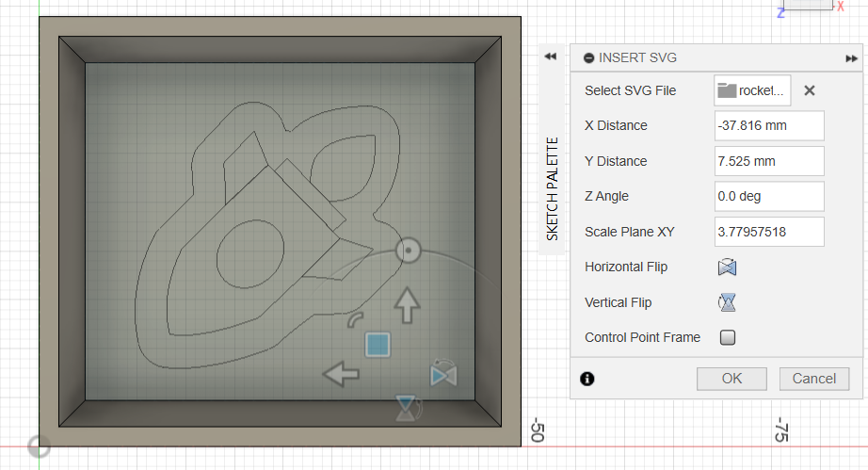Click the Horizontal Flip label
This screenshot has width=868, height=470.
coord(626,267)
